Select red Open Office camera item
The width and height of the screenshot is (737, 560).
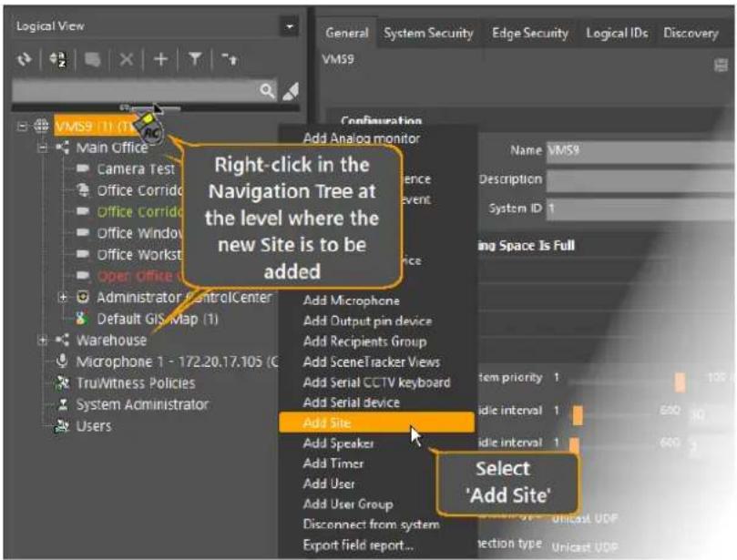[139, 275]
